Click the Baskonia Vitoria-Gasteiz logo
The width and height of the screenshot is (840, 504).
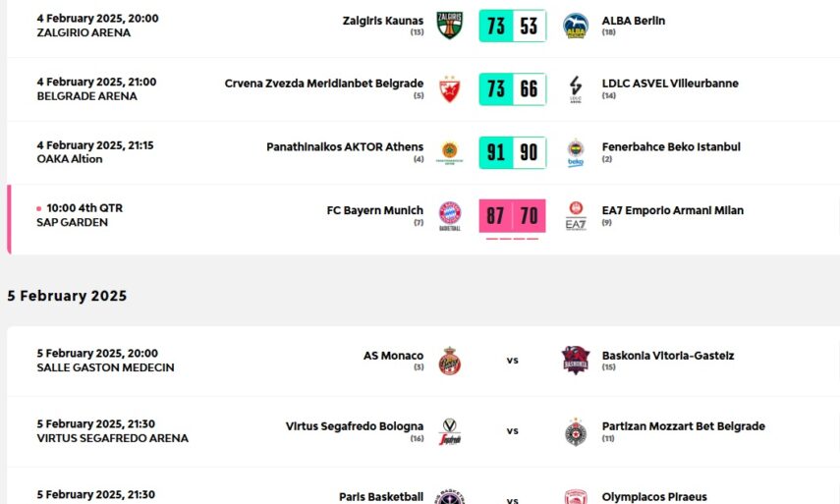[x=576, y=361]
